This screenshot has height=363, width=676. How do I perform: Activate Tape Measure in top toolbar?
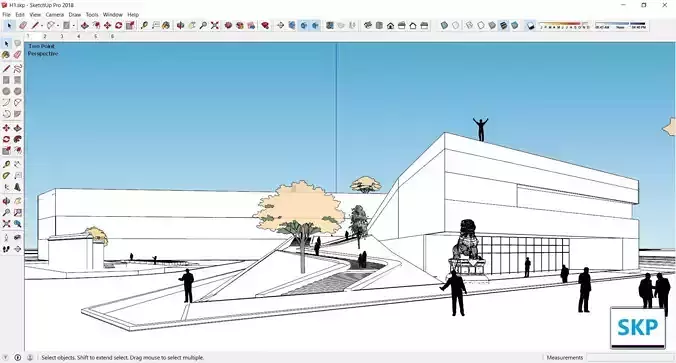click(x=144, y=25)
